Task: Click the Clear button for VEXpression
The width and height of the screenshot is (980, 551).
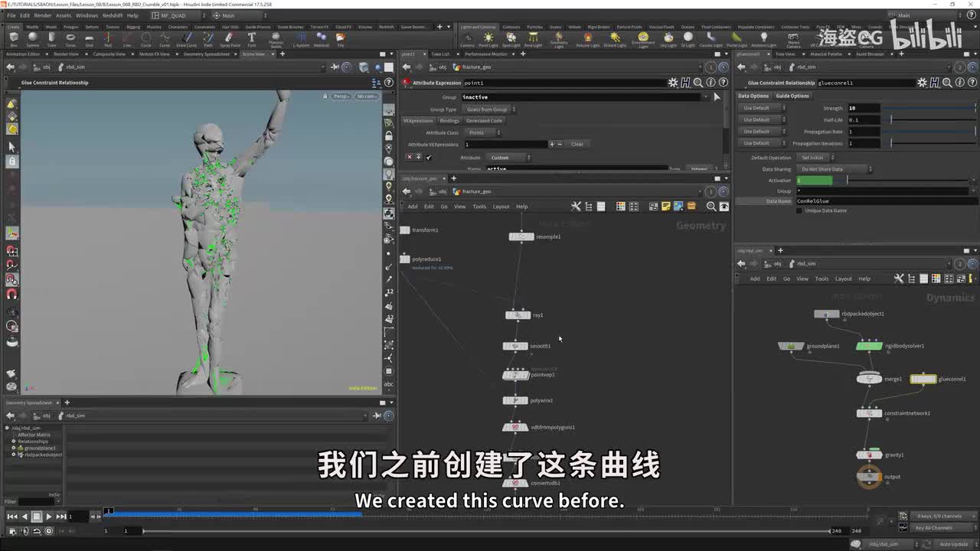Action: [577, 144]
